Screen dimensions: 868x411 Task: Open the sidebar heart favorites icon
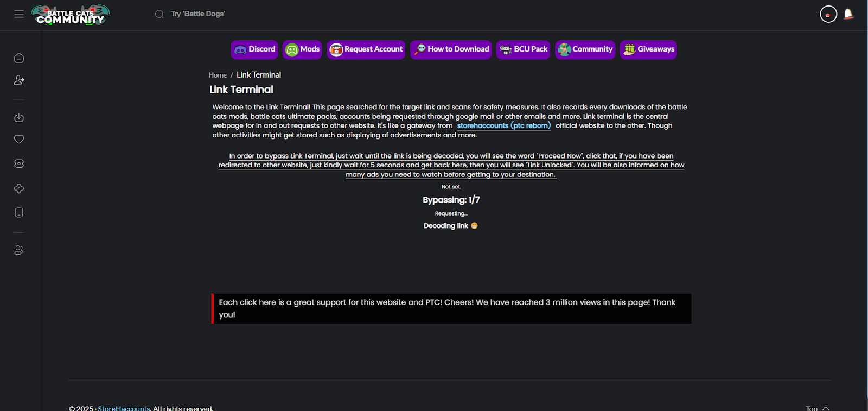(19, 140)
